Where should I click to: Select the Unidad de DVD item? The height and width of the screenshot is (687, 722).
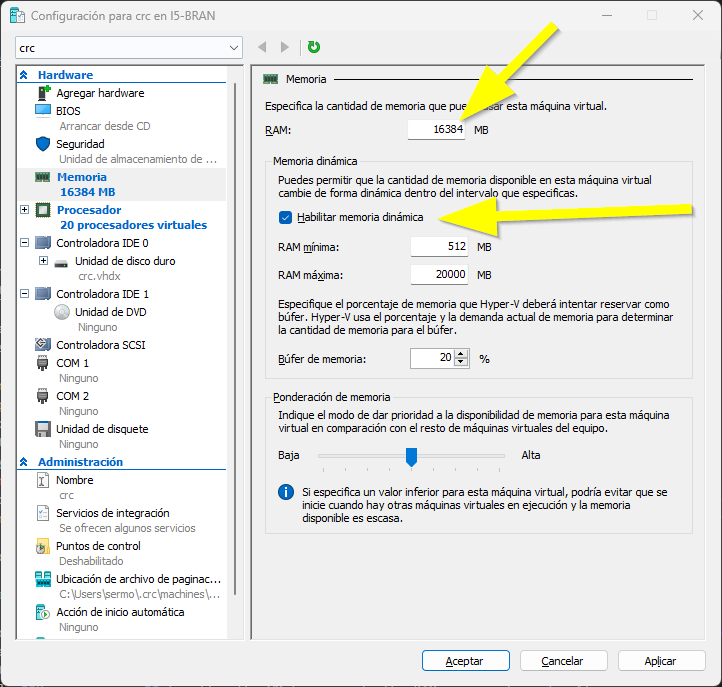point(109,312)
